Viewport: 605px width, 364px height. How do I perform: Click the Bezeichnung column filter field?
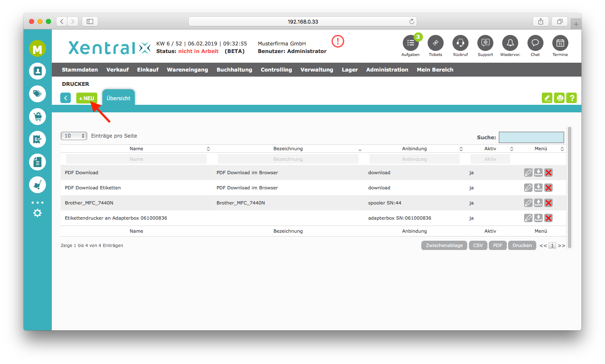pyautogui.click(x=288, y=159)
